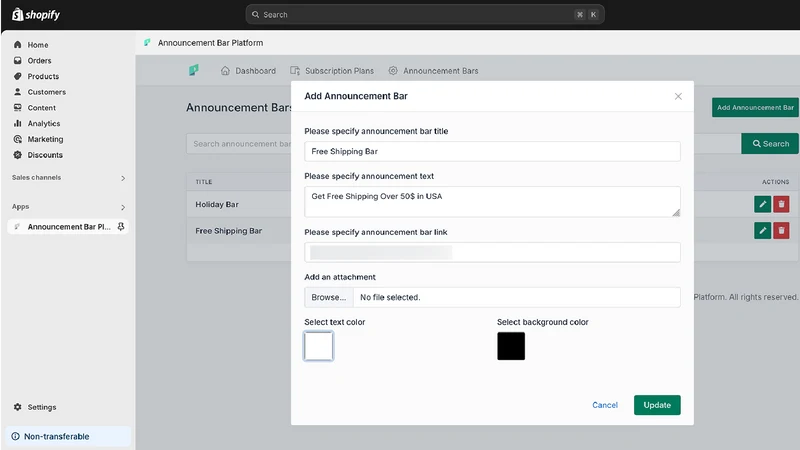Pick the black background color swatch

tap(511, 346)
